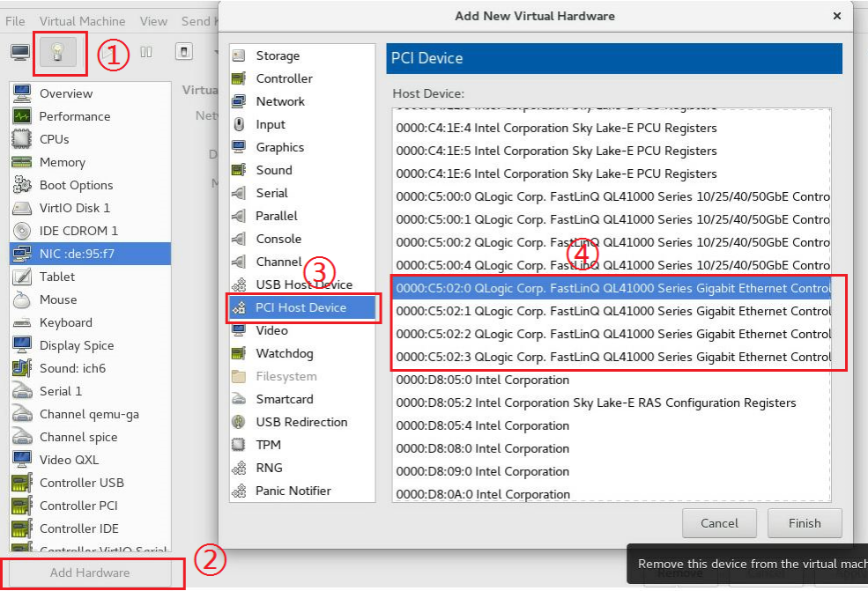Click Cancel in Add New Virtual Hardware
868x591 pixels.
(x=719, y=523)
